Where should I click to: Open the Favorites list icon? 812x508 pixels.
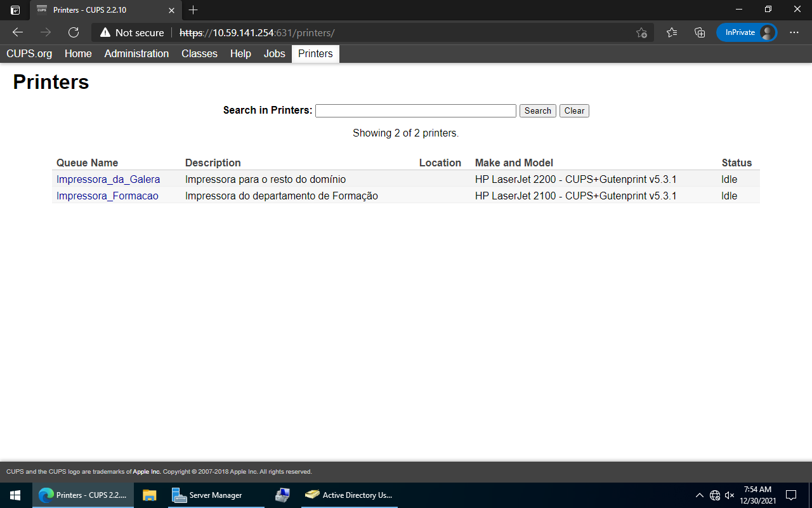[672, 32]
